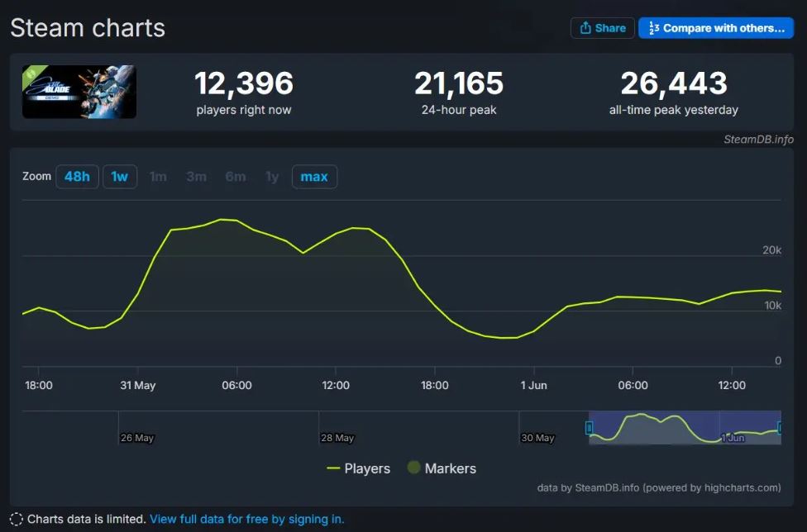Grab the right navigator range handle
807x532 pixels.
click(x=781, y=428)
